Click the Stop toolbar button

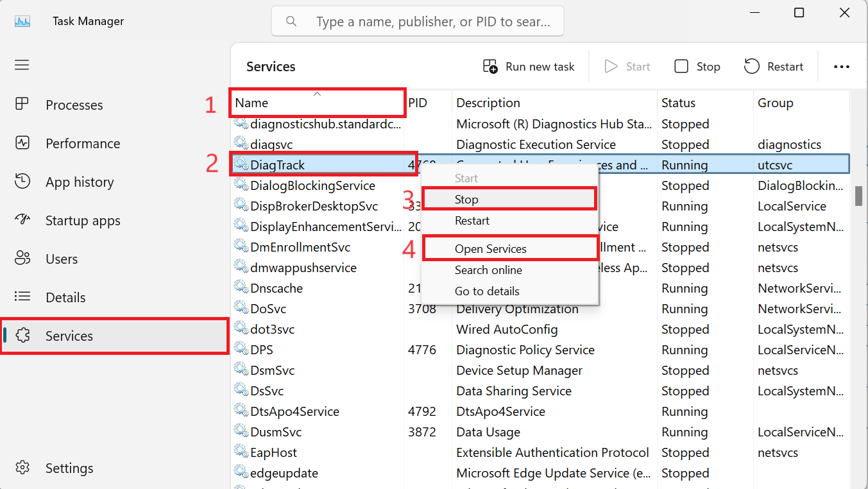[697, 67]
